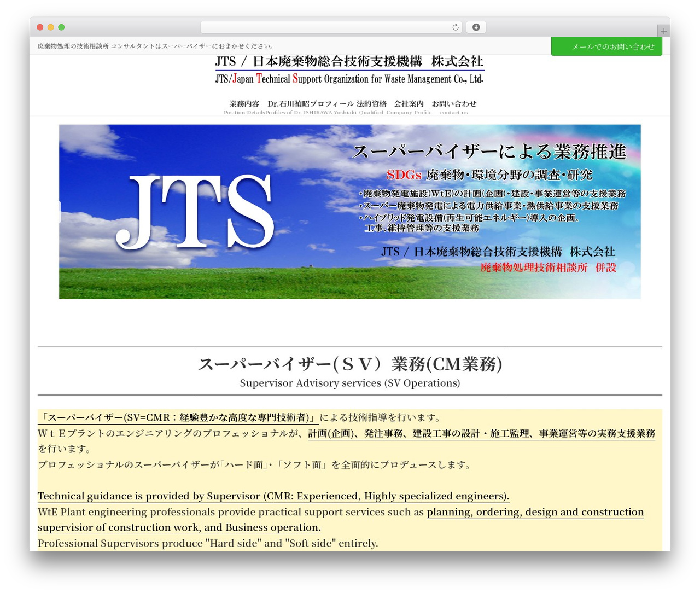Click the green メールでのお問い合わせ button
Screen dimensions: 700x593
click(x=606, y=46)
